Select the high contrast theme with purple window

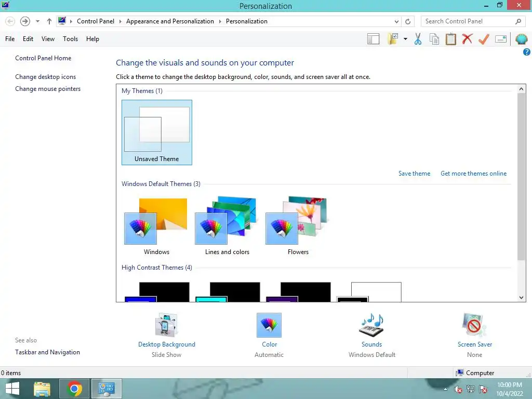tap(298, 292)
